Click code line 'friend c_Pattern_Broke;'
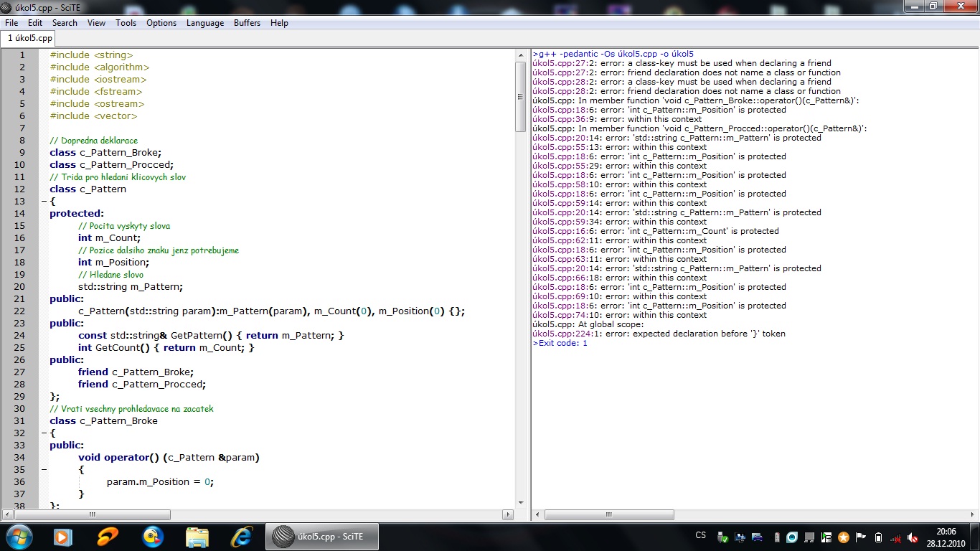Screen dimensions: 980x551 tap(136, 372)
